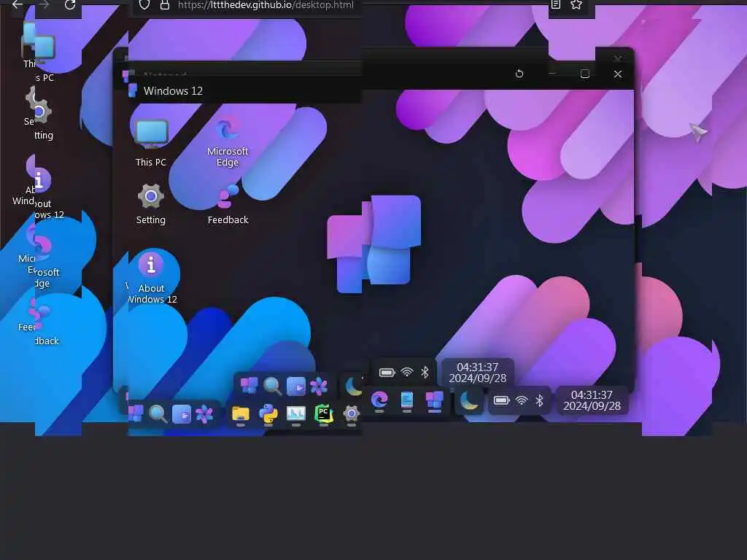This screenshot has width=747, height=560.
Task: Open search magnifier on the outer taskbar
Action: 158,414
